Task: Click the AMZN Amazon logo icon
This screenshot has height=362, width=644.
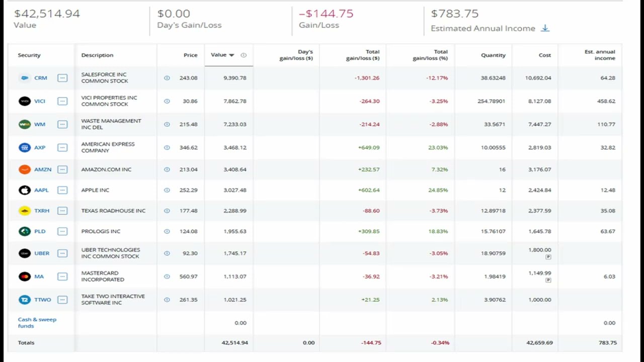Action: 25,169
